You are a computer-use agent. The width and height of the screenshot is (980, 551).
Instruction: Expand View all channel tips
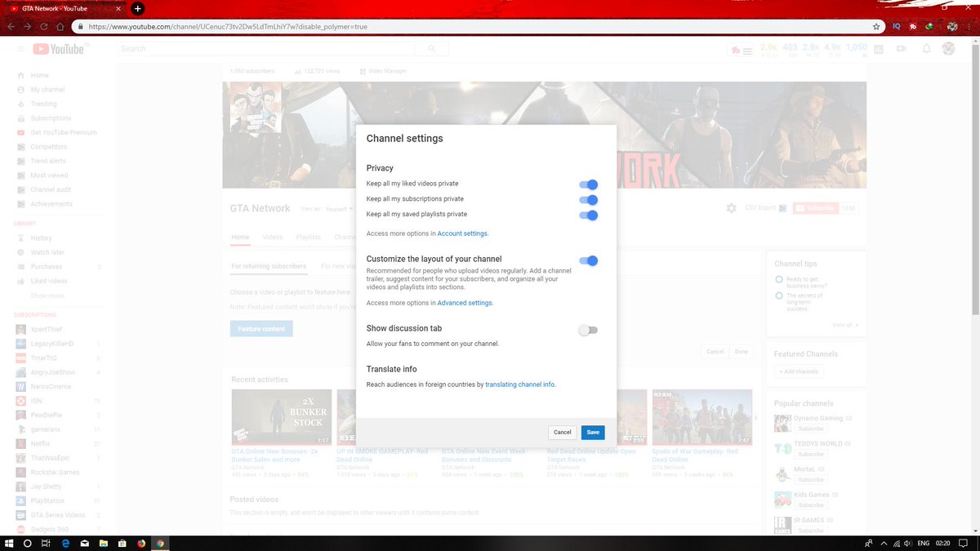[845, 325]
